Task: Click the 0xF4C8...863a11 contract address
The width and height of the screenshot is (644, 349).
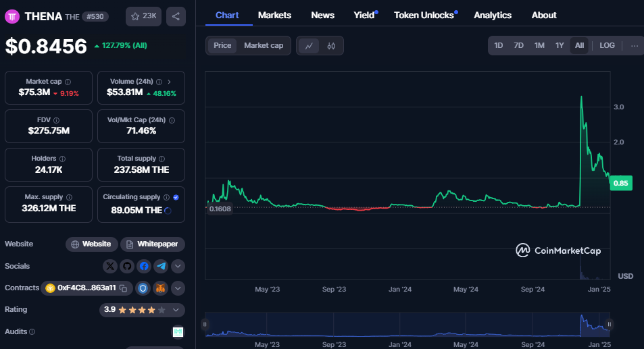Action: pyautogui.click(x=86, y=288)
